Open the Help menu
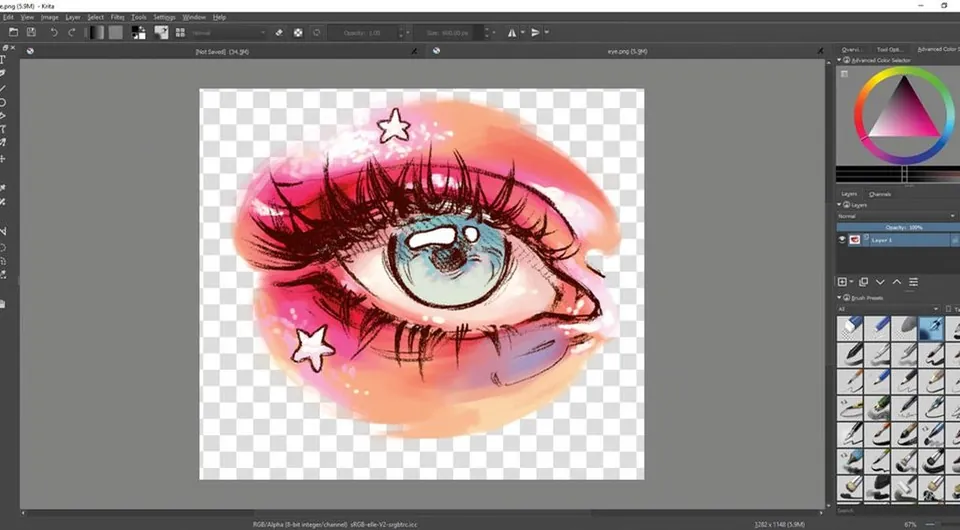The image size is (960, 530). tap(219, 17)
